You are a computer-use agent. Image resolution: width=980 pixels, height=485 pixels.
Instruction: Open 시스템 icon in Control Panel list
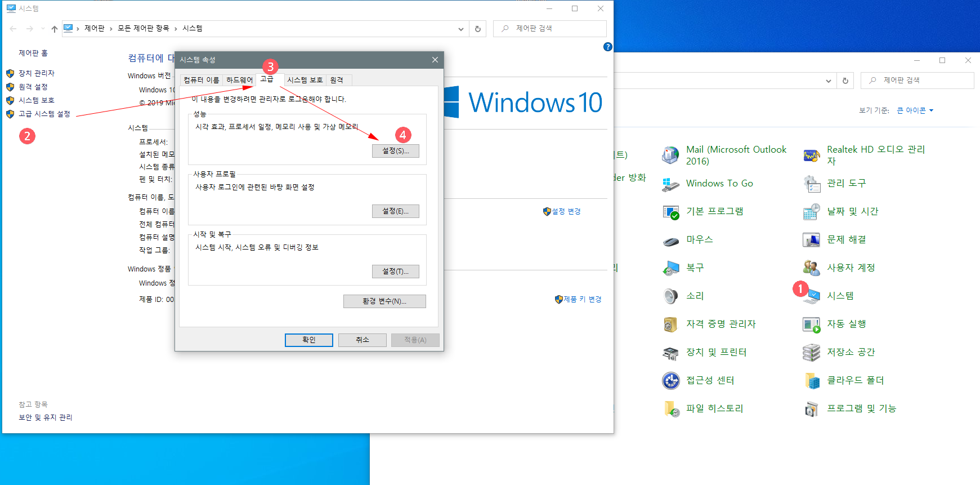[811, 296]
